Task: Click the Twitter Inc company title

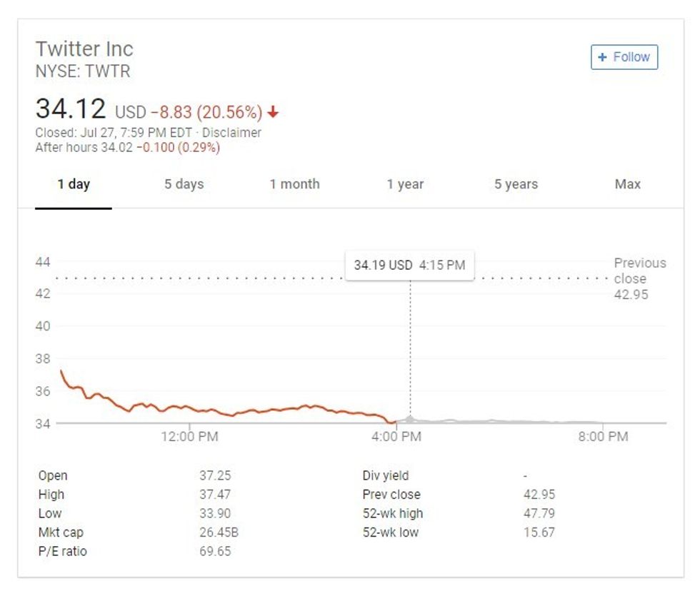Action: click(87, 49)
